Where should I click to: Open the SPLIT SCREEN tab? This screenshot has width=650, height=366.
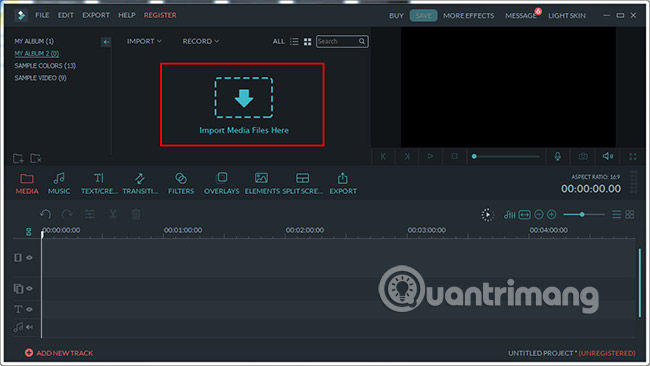click(x=303, y=184)
